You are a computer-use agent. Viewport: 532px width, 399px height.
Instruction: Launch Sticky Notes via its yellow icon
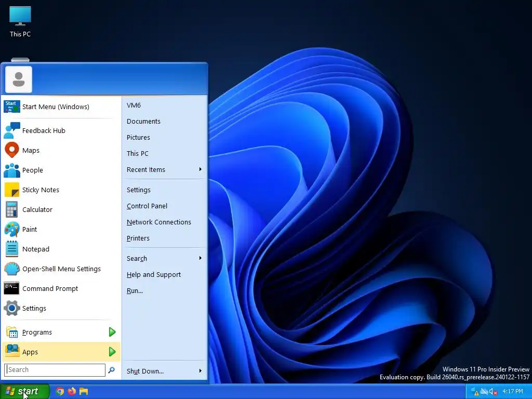click(12, 190)
